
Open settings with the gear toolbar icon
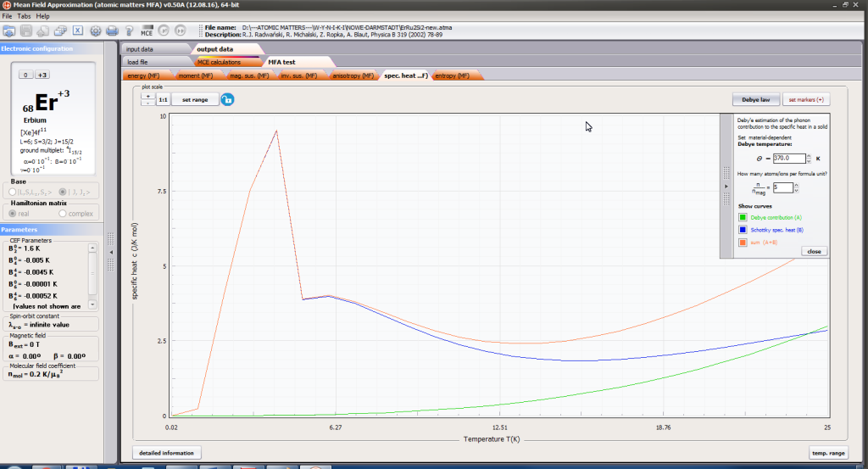(x=94, y=31)
